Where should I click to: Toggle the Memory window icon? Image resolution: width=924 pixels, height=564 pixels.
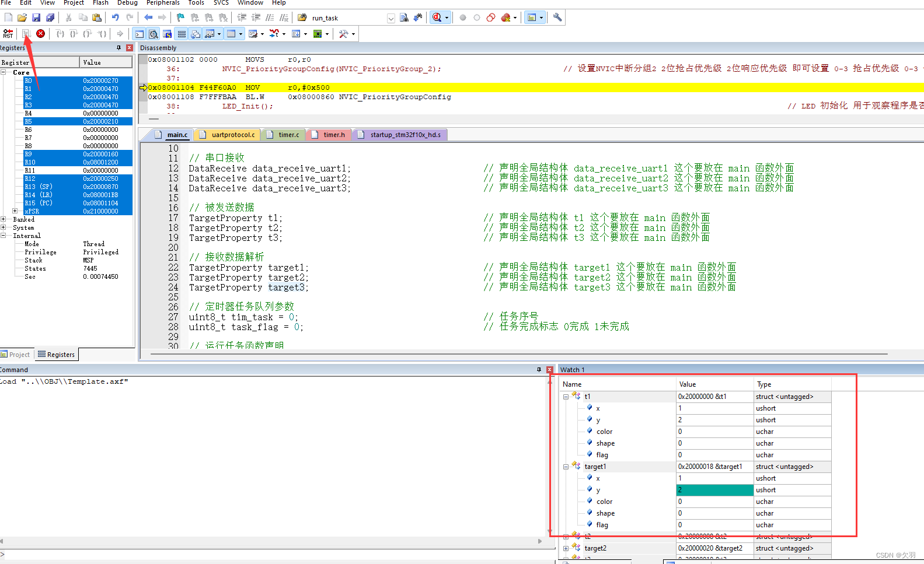pyautogui.click(x=231, y=34)
